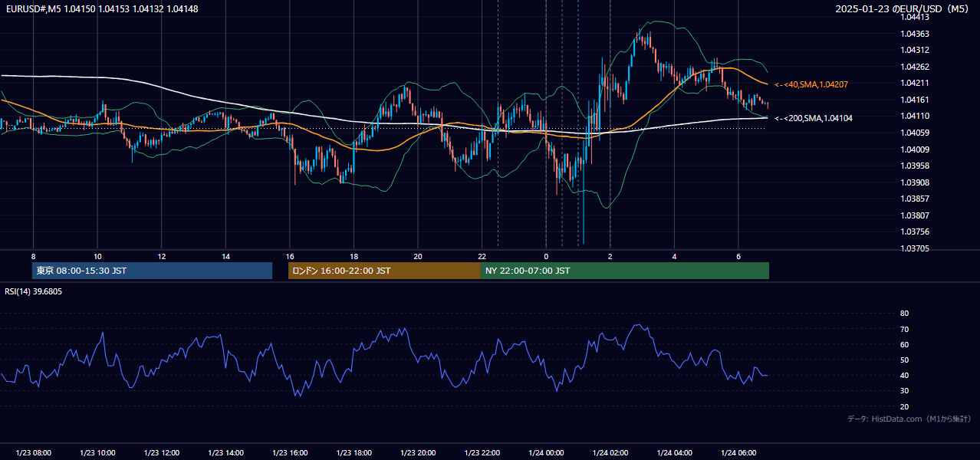Viewport: 980px width, 460px height.
Task: Click price level 1.04413 on the price axis
Action: 914,17
